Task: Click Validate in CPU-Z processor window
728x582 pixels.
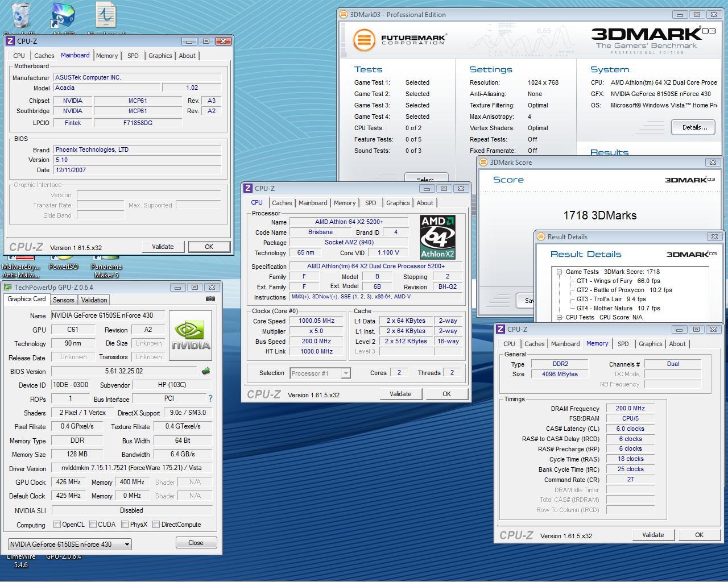Action: [x=400, y=394]
